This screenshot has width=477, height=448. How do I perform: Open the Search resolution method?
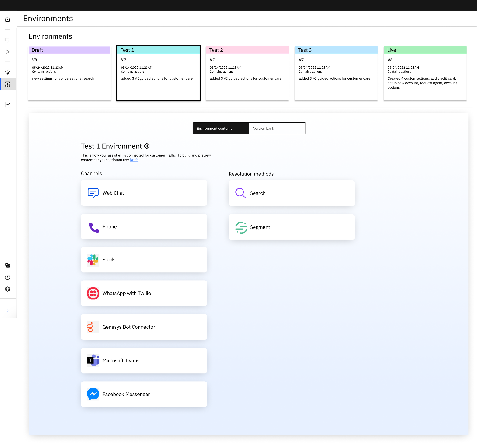291,193
